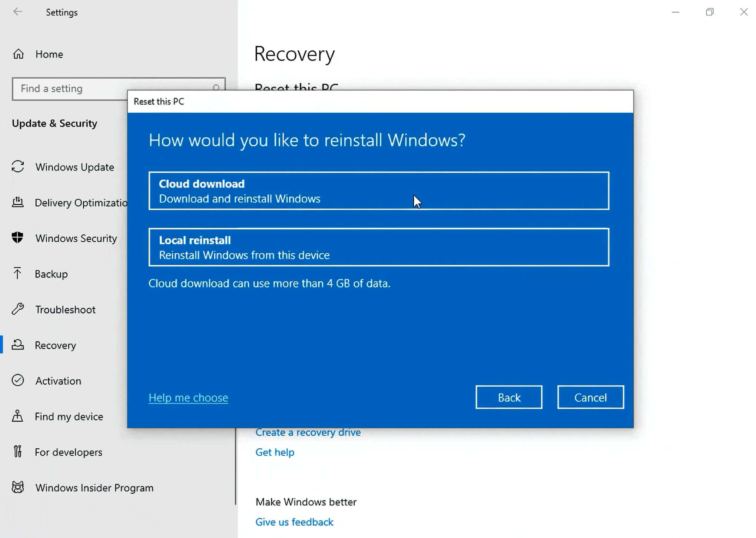Image resolution: width=756 pixels, height=538 pixels.
Task: Click the Give us feedback link
Action: point(294,522)
